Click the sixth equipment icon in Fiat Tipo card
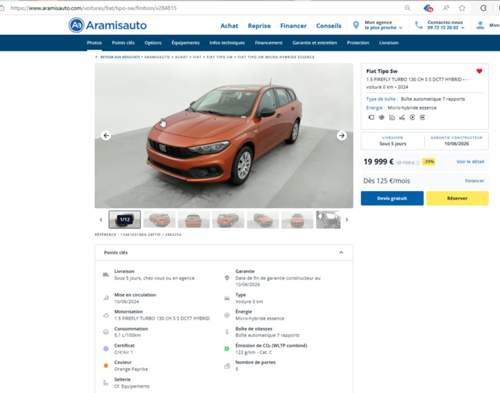Viewport: 500px width, 393px height. coord(422,117)
